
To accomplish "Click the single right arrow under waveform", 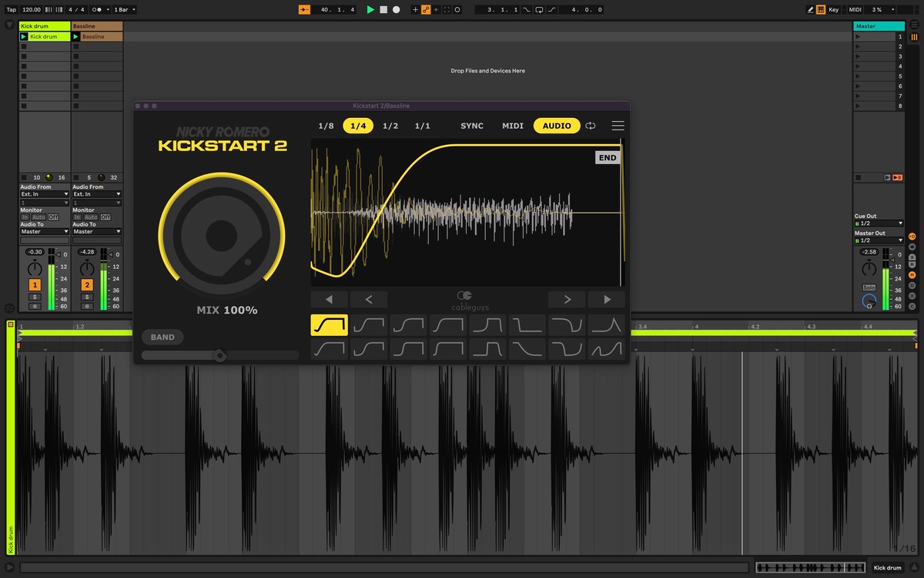I will point(567,299).
